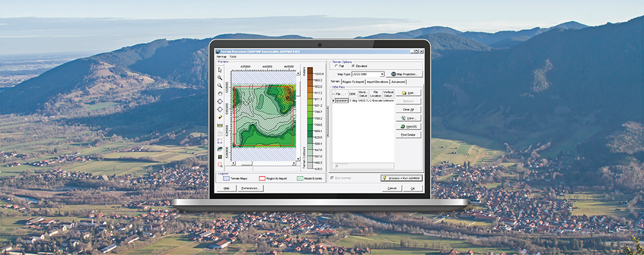Switch to the Advanced tab
The image size is (644, 255).
(x=398, y=82)
